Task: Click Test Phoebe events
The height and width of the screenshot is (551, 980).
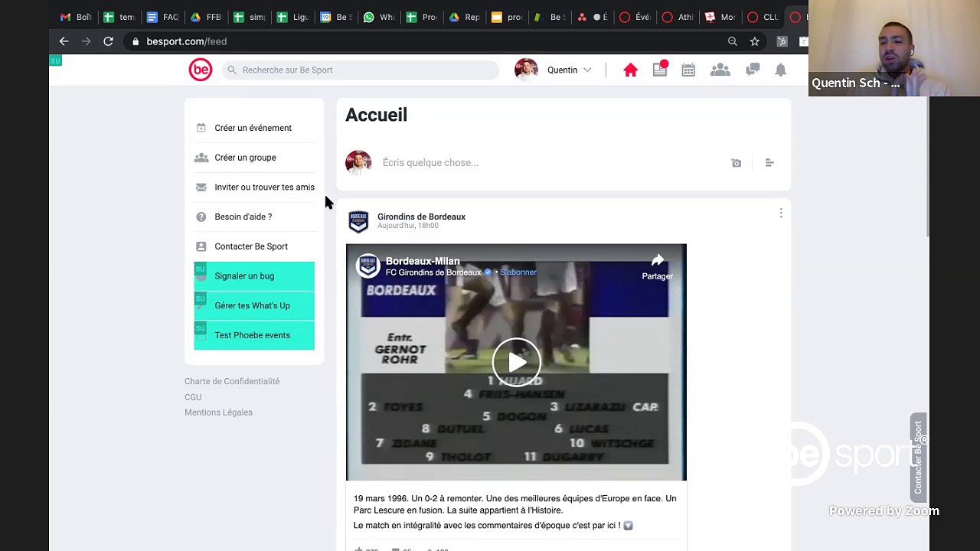Action: [x=254, y=335]
